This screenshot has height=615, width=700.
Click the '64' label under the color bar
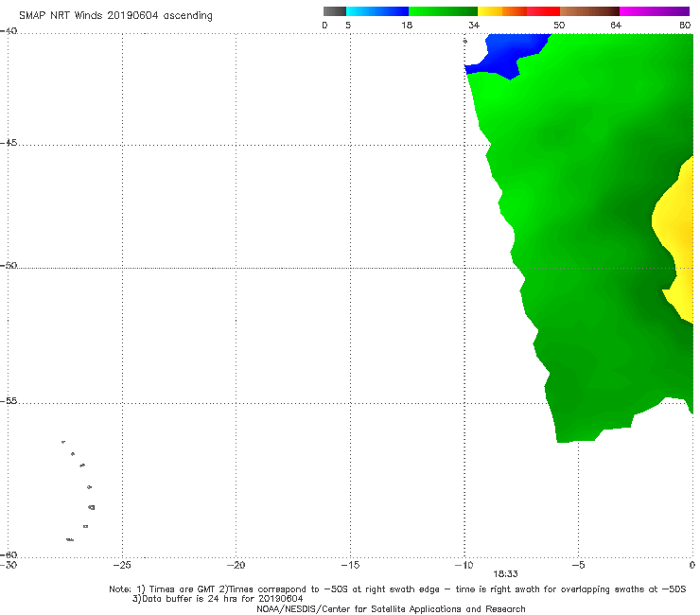(x=616, y=26)
